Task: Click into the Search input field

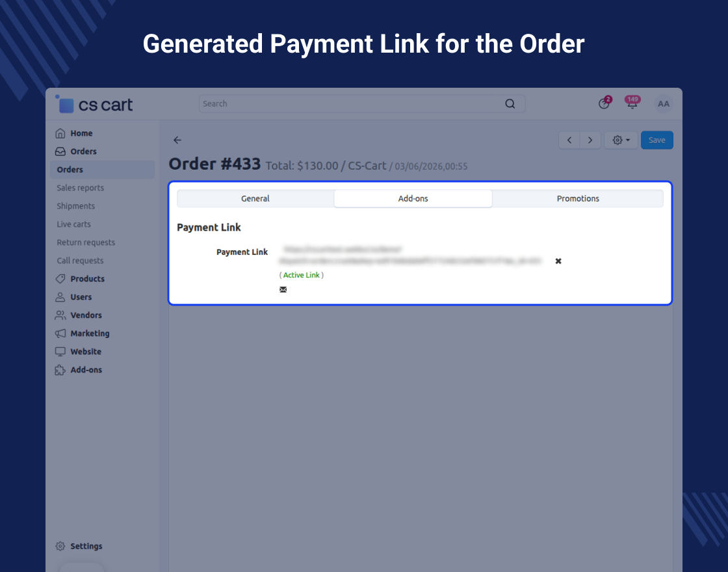Action: [351, 104]
